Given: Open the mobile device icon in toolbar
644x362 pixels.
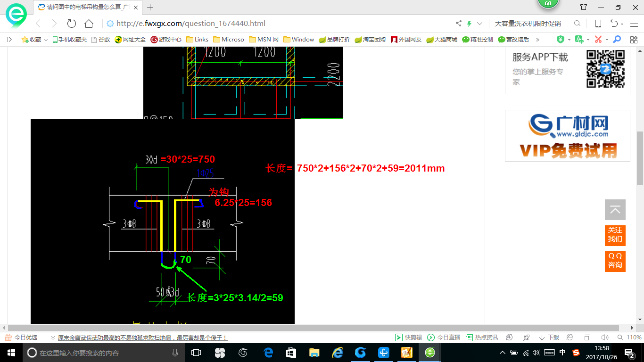Looking at the screenshot, I should pos(598,24).
